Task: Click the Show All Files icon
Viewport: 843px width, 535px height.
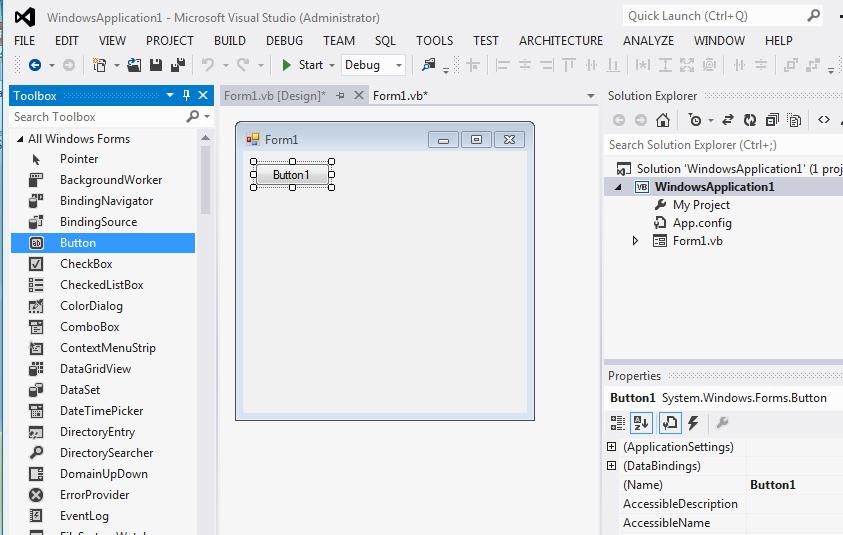Action: click(794, 120)
